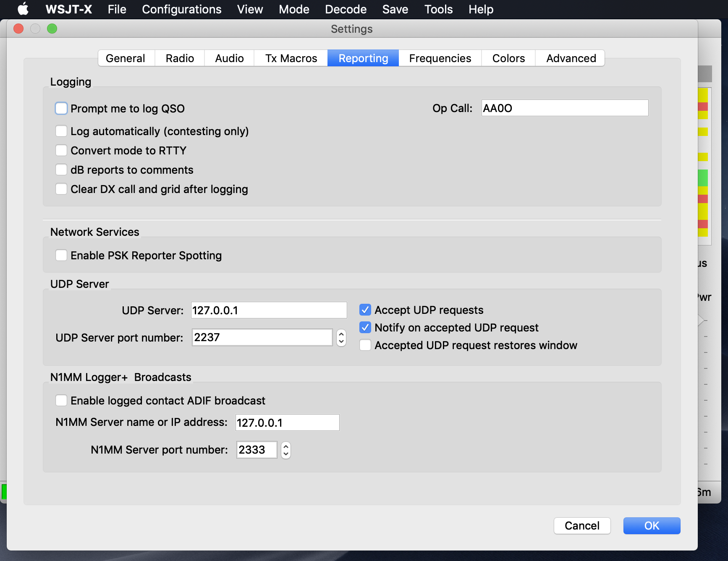
Task: Switch to the Advanced tab
Action: click(x=571, y=58)
